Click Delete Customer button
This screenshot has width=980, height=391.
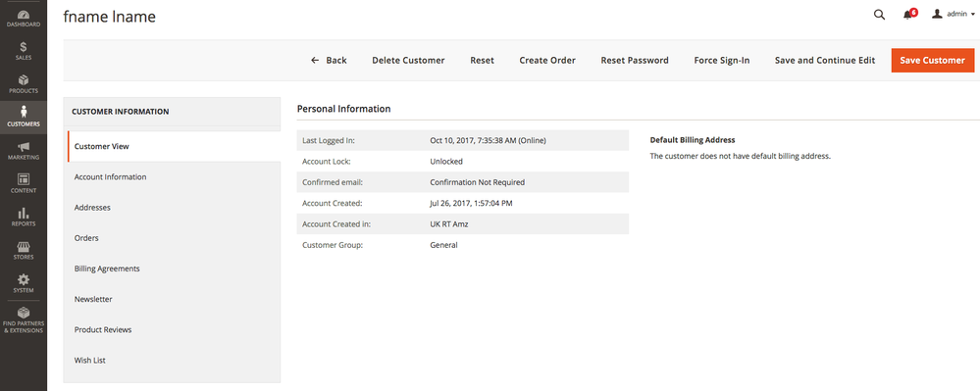[408, 60]
